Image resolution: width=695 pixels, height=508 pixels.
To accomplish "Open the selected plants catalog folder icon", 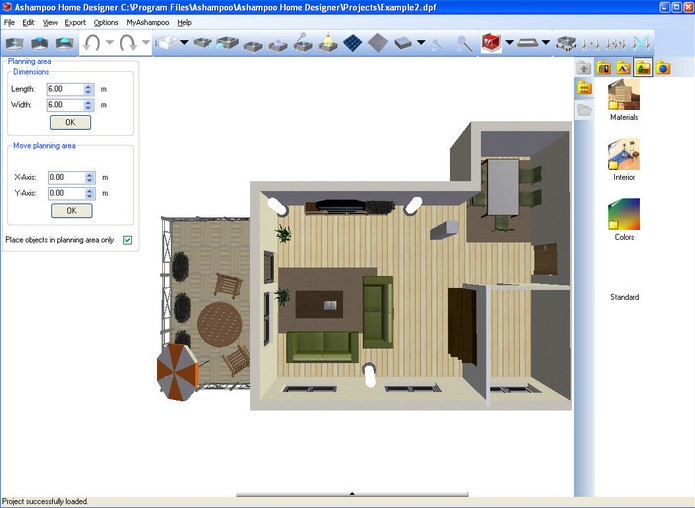I will (x=643, y=68).
